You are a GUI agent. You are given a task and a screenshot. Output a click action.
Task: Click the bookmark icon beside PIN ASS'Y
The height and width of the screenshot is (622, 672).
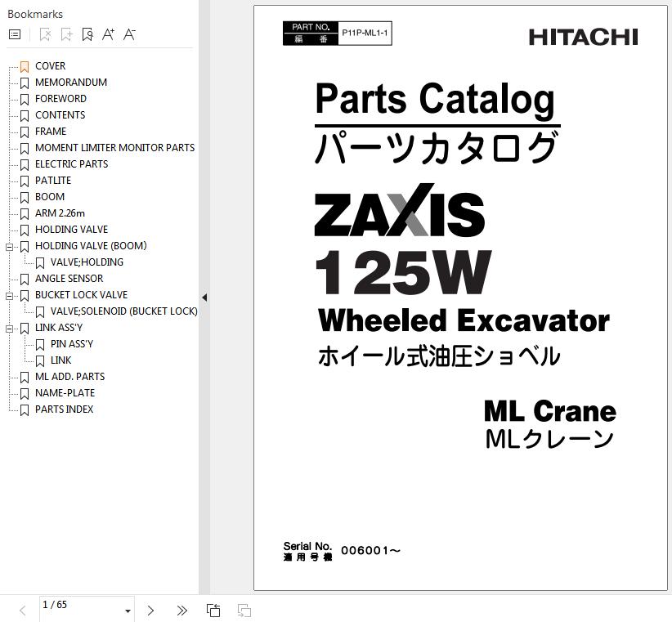[x=40, y=345]
